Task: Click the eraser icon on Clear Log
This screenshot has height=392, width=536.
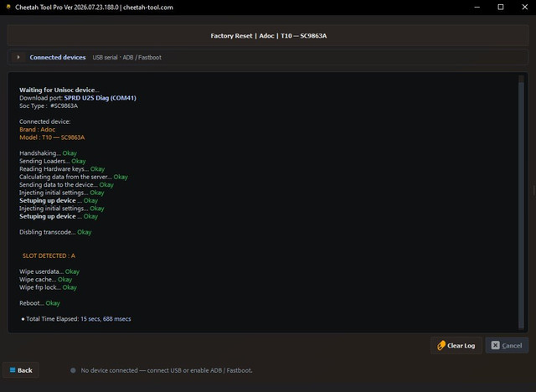Action: 441,346
